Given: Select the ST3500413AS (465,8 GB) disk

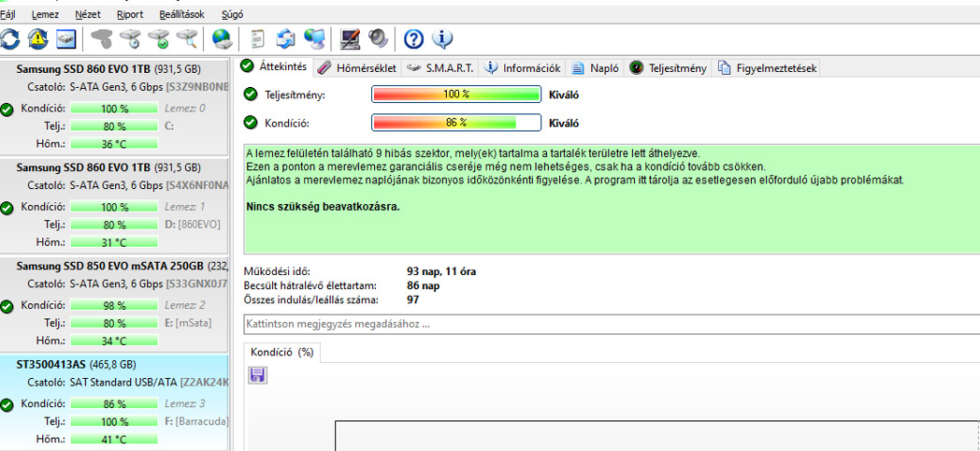Looking at the screenshot, I should pyautogui.click(x=114, y=402).
